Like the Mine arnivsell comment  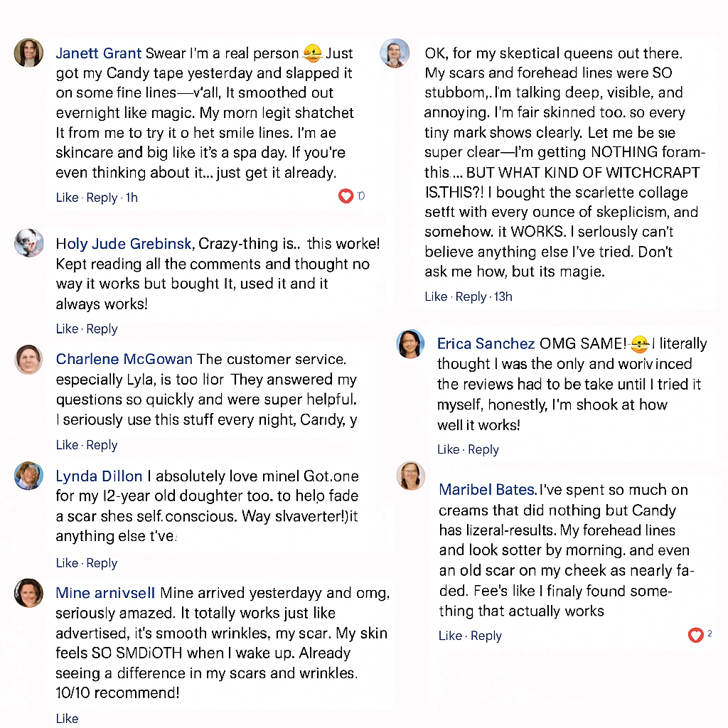tap(67, 718)
